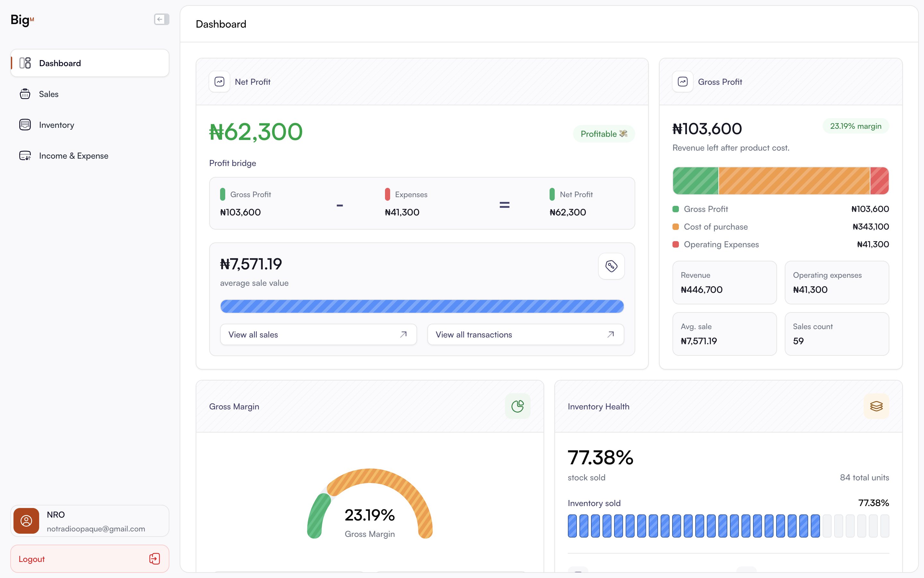Click the Big logo
The width and height of the screenshot is (924, 578).
point(22,20)
